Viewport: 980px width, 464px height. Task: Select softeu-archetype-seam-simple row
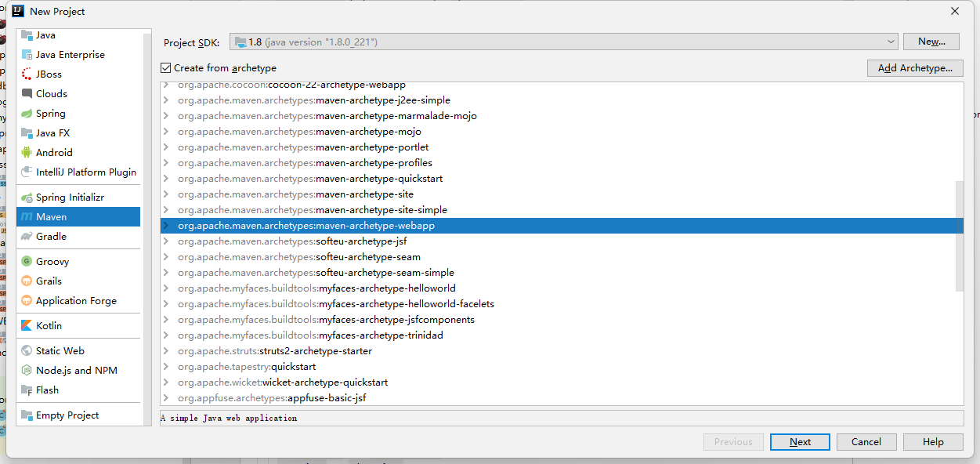click(562, 273)
